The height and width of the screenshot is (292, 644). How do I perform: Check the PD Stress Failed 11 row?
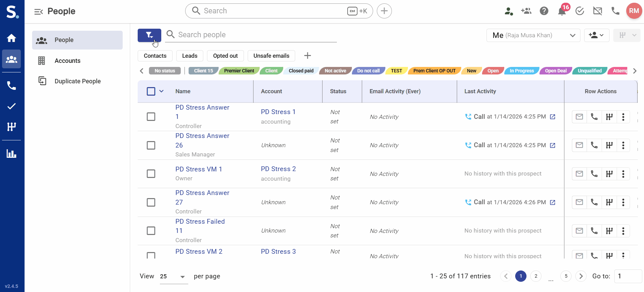(151, 231)
